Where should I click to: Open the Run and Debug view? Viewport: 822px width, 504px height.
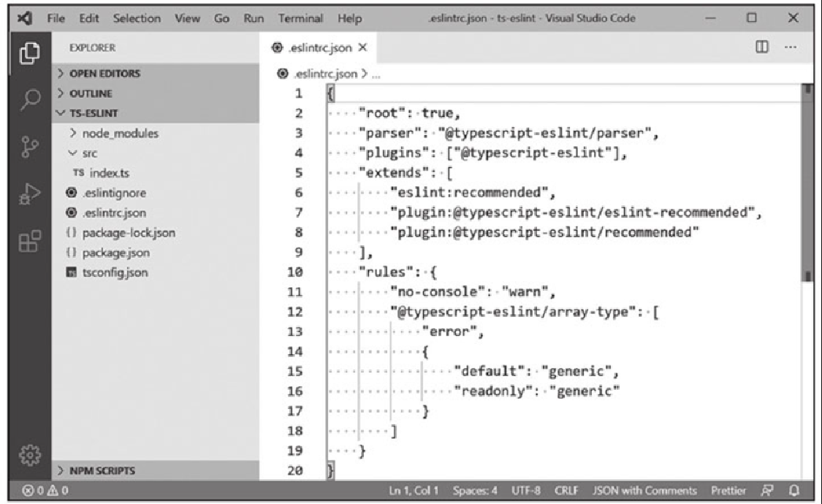coord(29,194)
